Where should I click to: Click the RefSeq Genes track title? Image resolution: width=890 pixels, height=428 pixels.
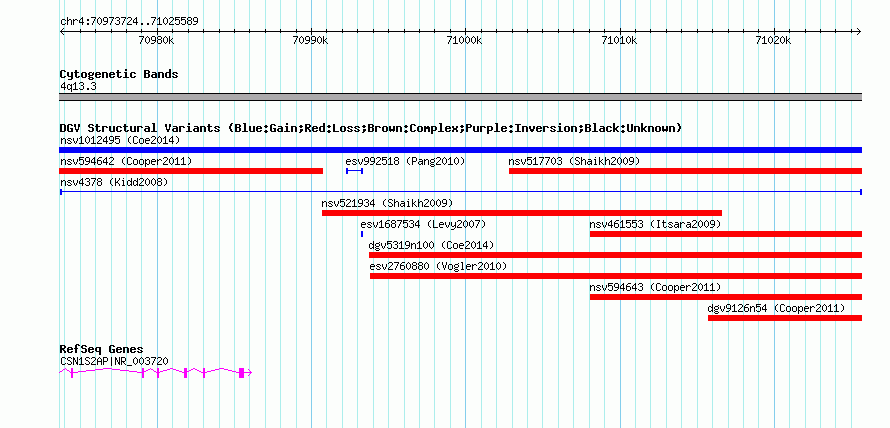101,349
